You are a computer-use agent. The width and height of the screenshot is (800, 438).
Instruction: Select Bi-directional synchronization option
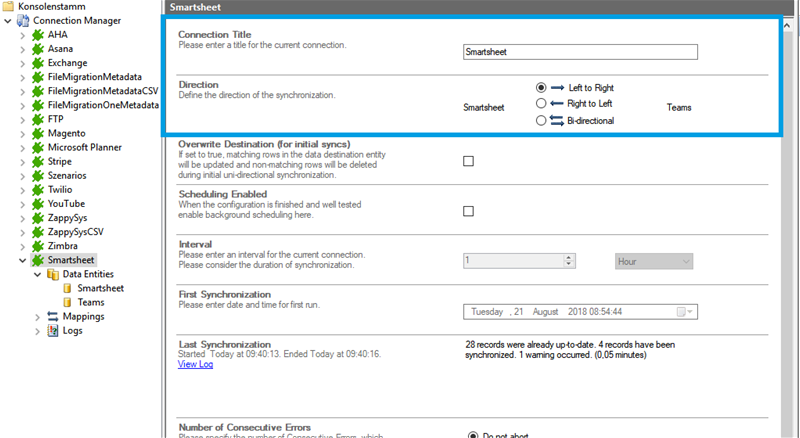pos(541,121)
